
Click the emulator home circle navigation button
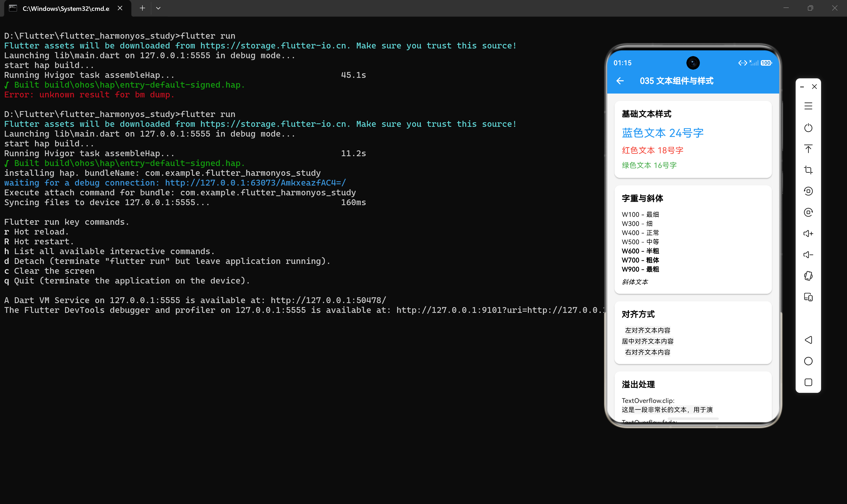pos(808,361)
